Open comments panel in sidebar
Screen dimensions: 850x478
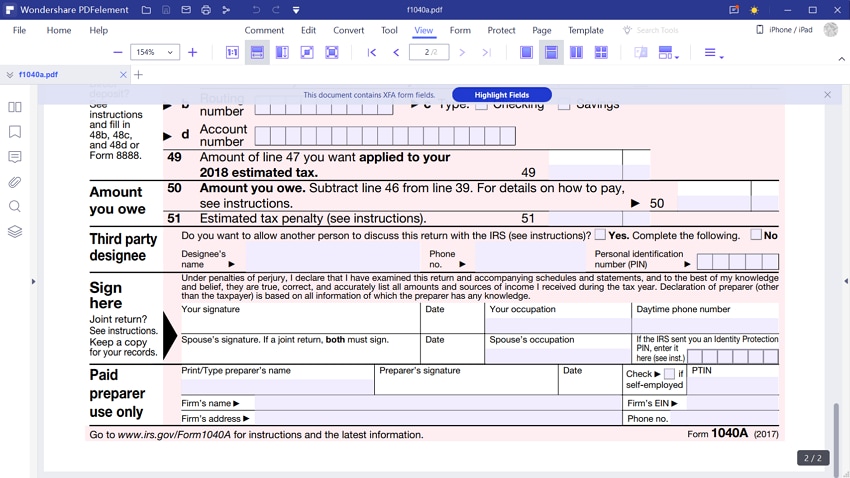[15, 157]
